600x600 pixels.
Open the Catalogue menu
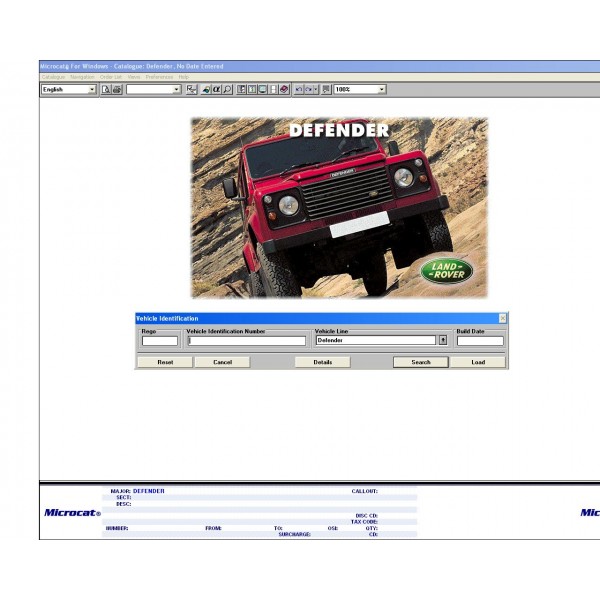tap(53, 77)
